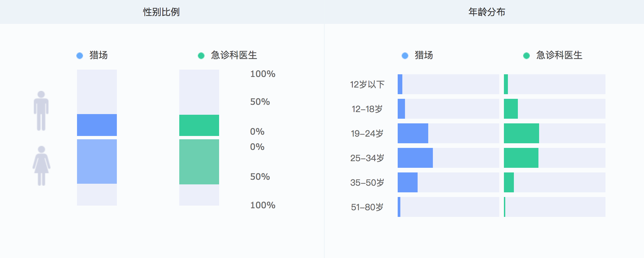
Task: Click the lower 50% axis label
Action: coord(260,177)
